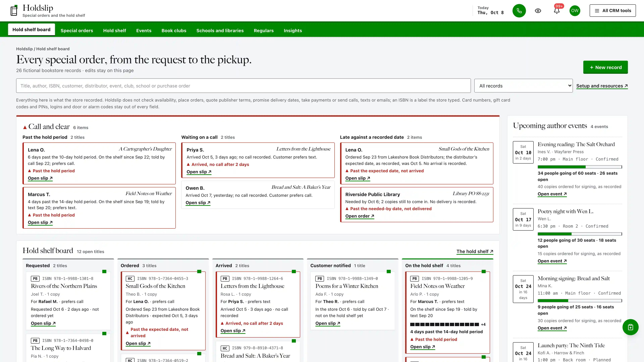Open slip for Owen B. Bread and Salt
Screen dimensions: 644x362
click(198, 203)
